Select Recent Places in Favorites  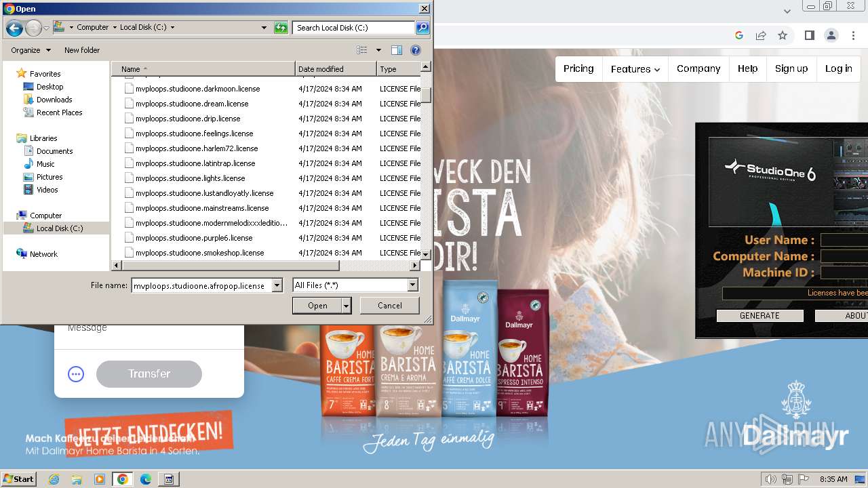[x=59, y=113]
